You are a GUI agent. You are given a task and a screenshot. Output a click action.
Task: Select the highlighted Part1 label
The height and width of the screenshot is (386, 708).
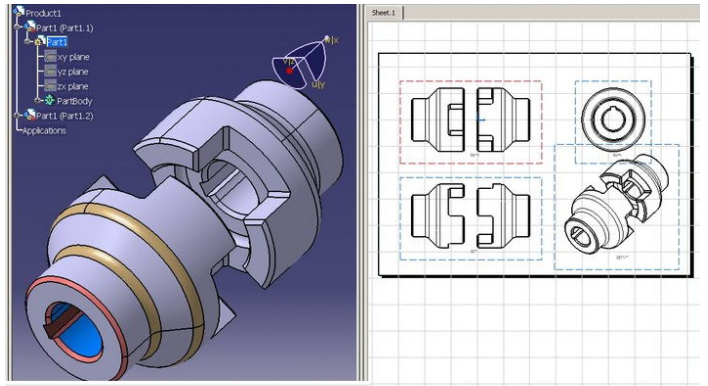tap(57, 42)
